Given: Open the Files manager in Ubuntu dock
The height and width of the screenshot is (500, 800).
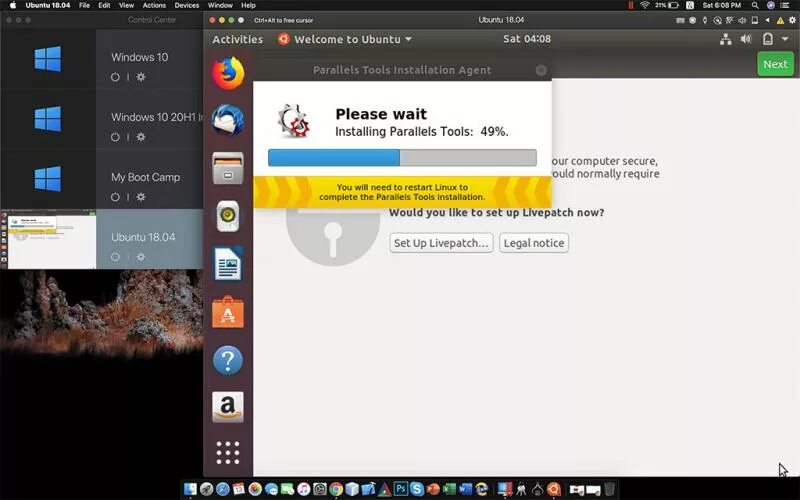Looking at the screenshot, I should tap(228, 168).
